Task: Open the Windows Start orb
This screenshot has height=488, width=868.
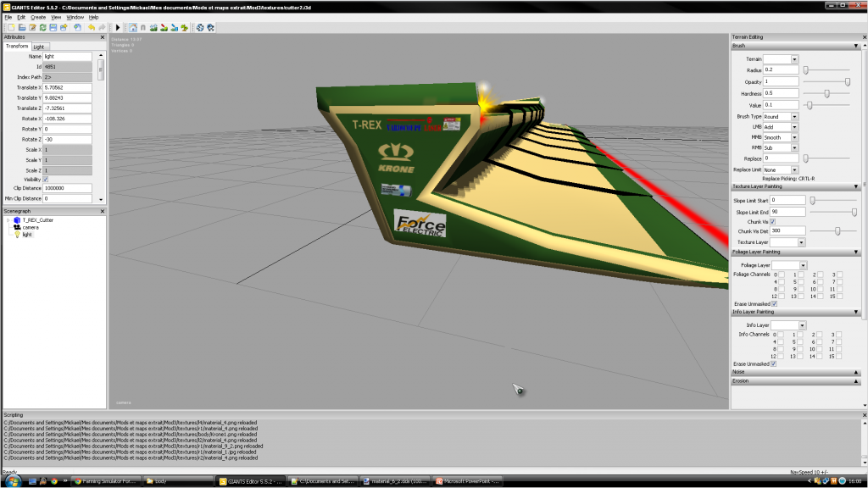Action: click(x=12, y=481)
